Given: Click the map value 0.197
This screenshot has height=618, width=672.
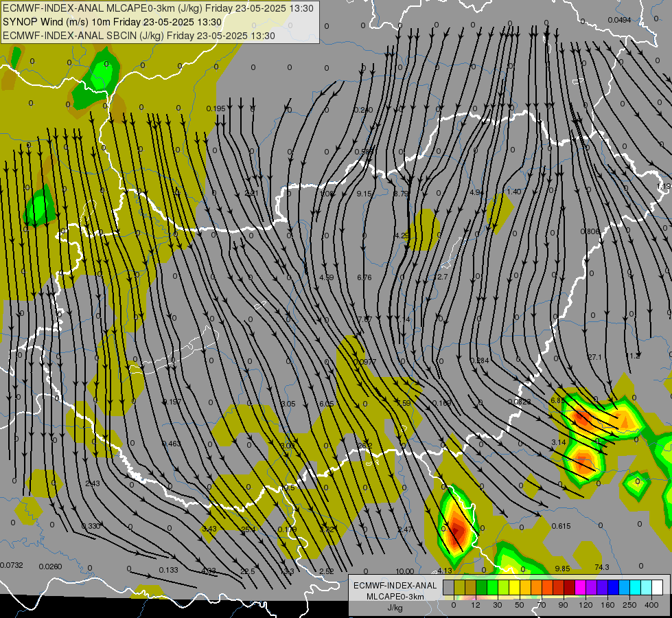Looking at the screenshot, I should (x=172, y=402).
